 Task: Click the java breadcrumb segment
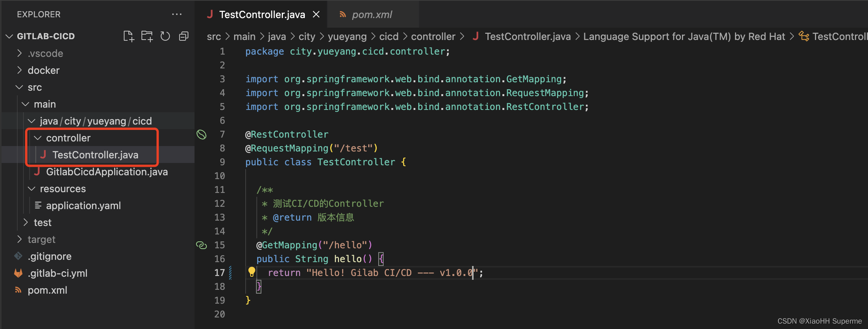277,37
